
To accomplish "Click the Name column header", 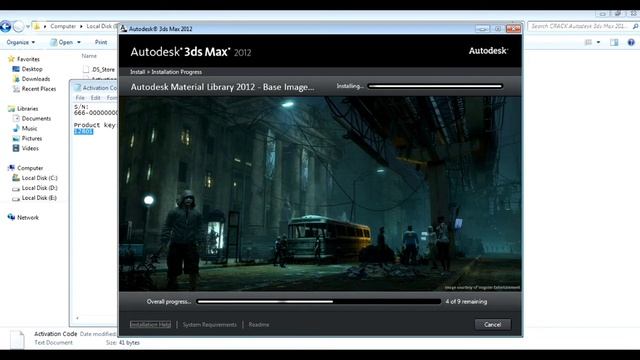I will tap(89, 56).
